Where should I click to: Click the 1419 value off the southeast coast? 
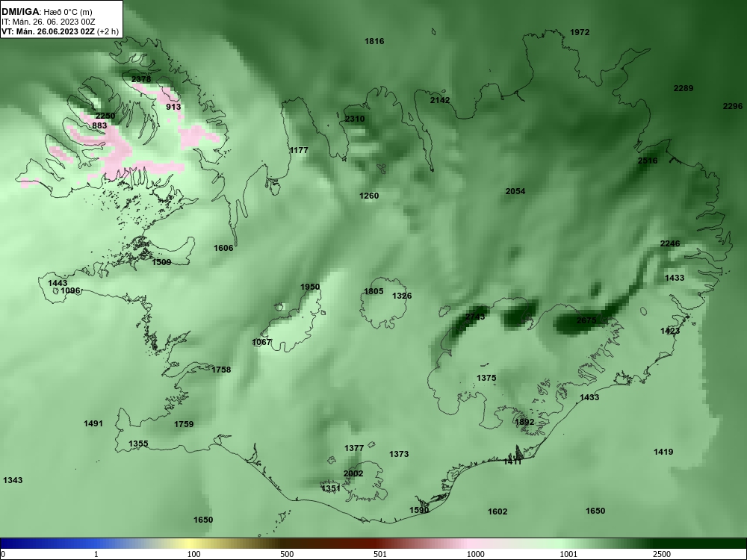pyautogui.click(x=663, y=452)
